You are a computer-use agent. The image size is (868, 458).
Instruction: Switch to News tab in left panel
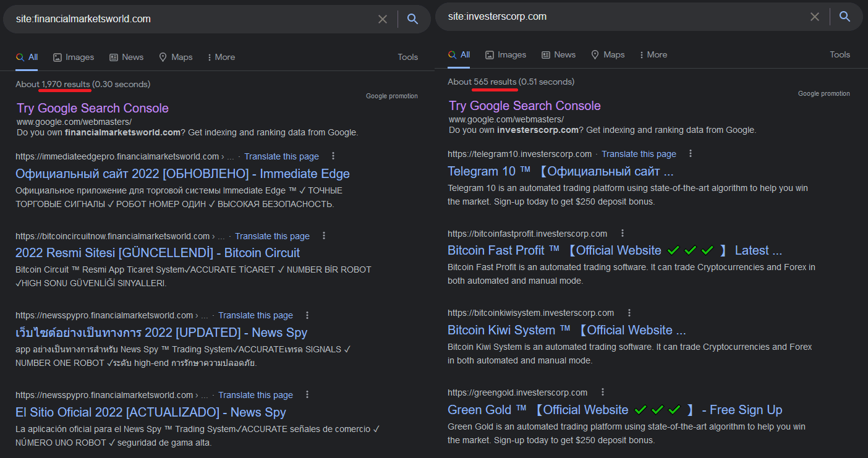126,57
